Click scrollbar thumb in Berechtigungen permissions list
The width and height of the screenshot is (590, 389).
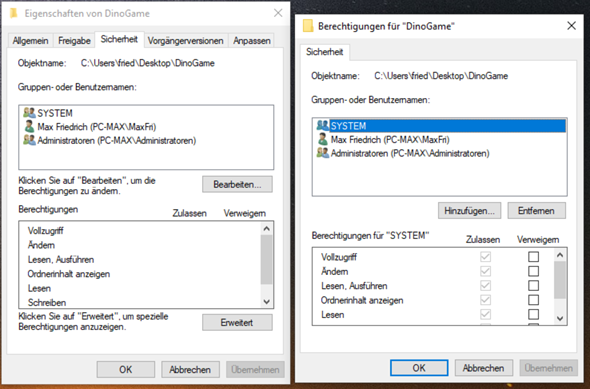pos(560,280)
